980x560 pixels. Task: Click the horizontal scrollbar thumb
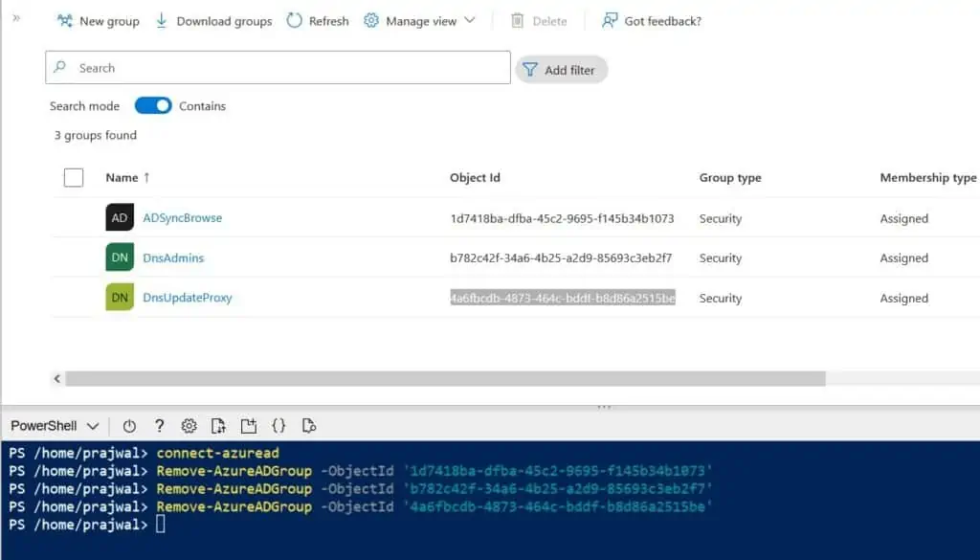445,378
